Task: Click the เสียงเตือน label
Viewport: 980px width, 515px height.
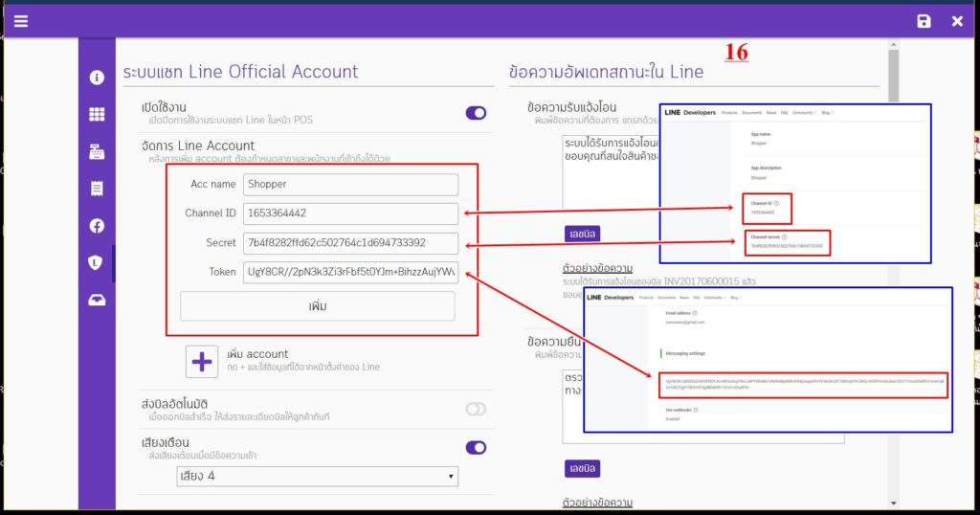Action: [x=165, y=442]
